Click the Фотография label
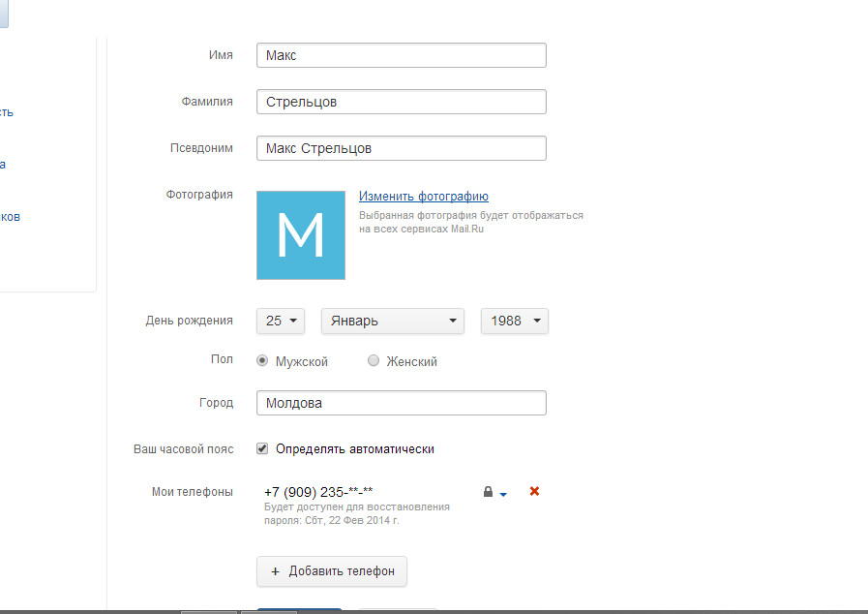 (x=199, y=195)
